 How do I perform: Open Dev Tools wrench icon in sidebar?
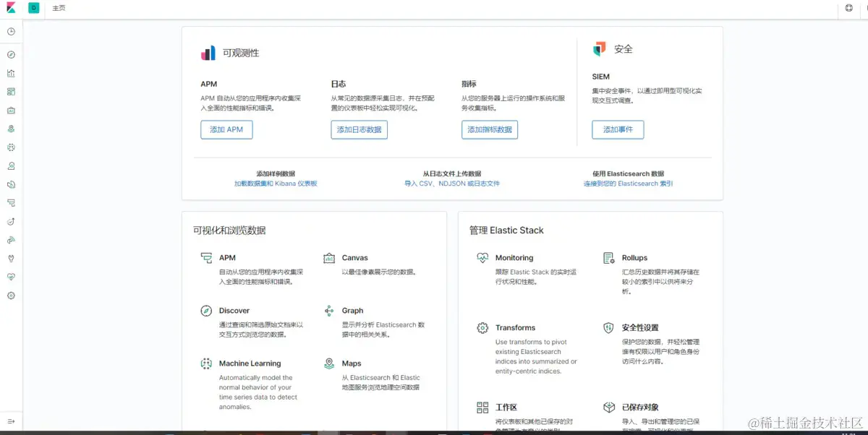point(11,258)
